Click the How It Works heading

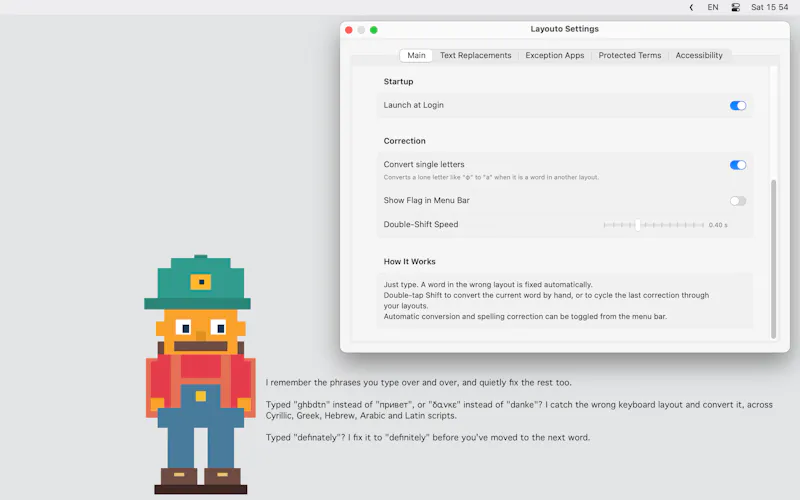coord(410,261)
